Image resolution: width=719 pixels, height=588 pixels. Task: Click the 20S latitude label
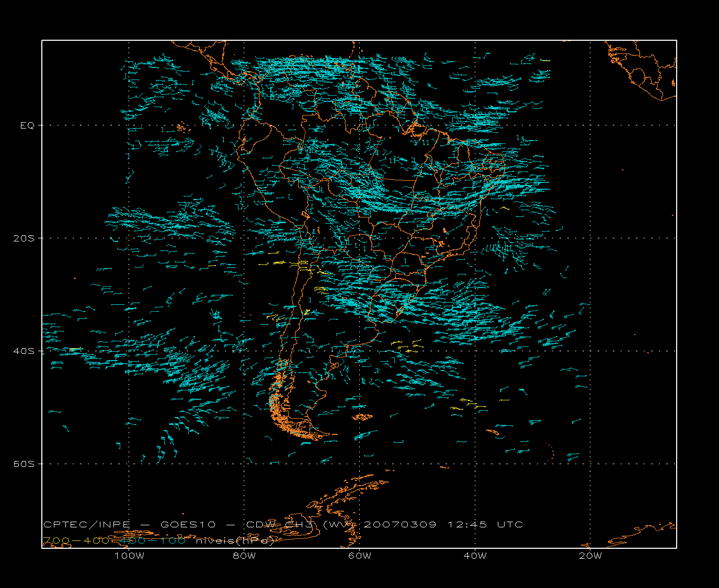[x=24, y=238]
